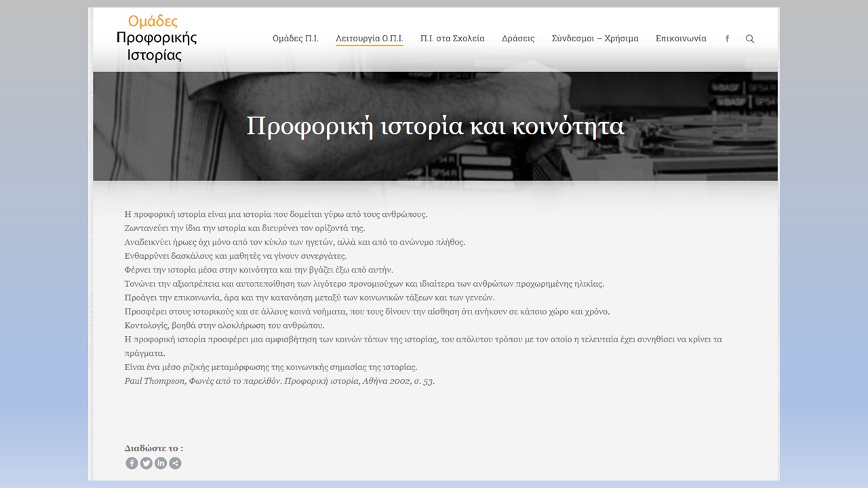This screenshot has width=868, height=488.
Task: Open Facebook via the header "f" icon
Action: coord(727,39)
